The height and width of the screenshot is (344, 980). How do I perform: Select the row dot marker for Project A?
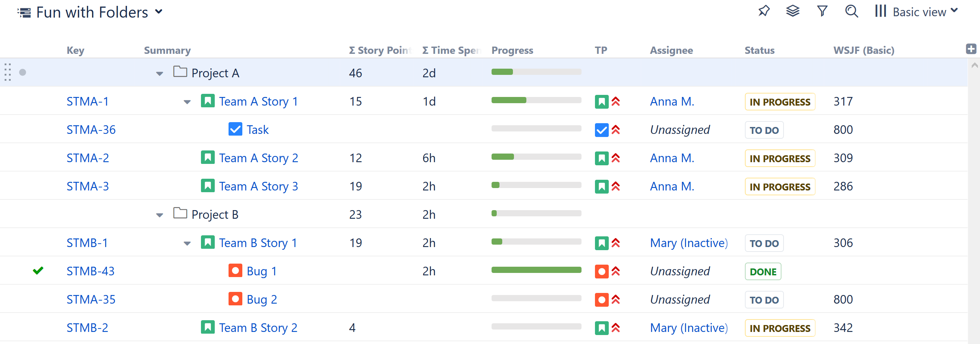tap(23, 72)
